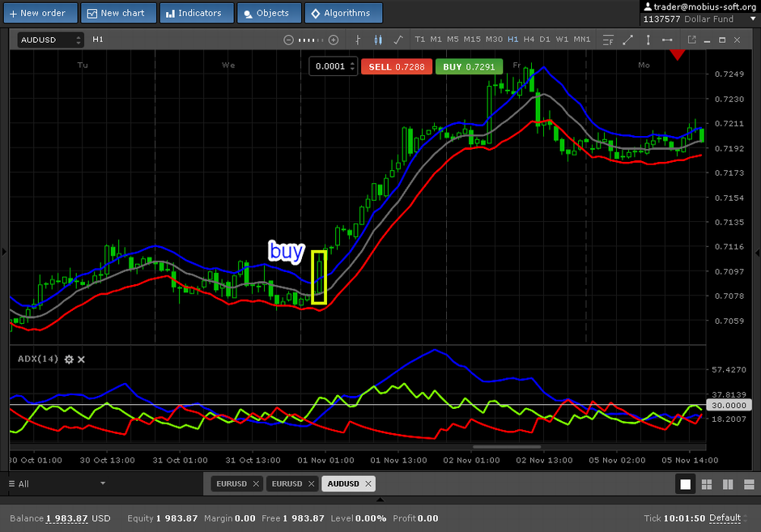Expand the left side panel arrow
The width and height of the screenshot is (761, 532).
(x=4, y=252)
